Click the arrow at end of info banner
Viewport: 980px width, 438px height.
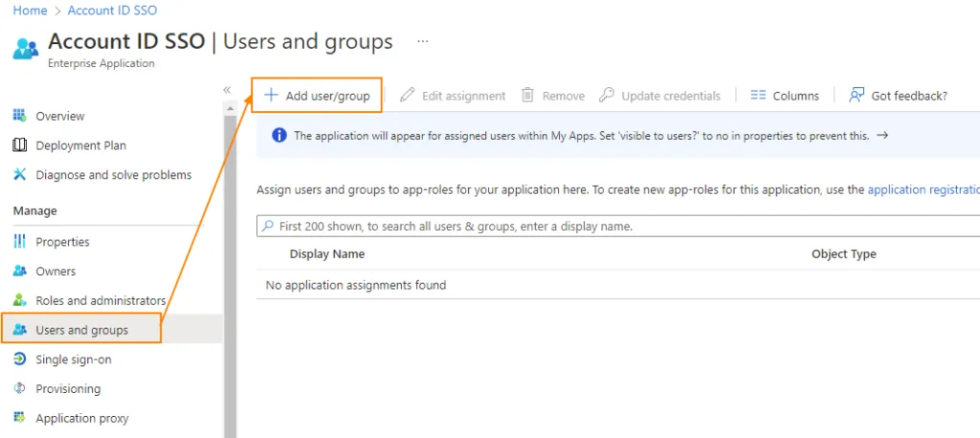pos(882,135)
